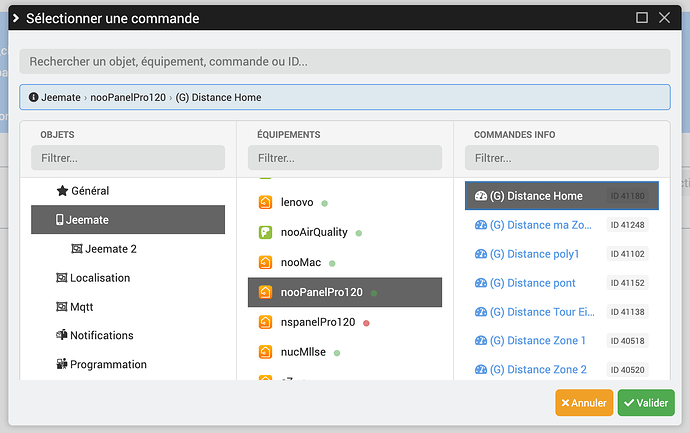Focus the global search field

tap(345, 61)
